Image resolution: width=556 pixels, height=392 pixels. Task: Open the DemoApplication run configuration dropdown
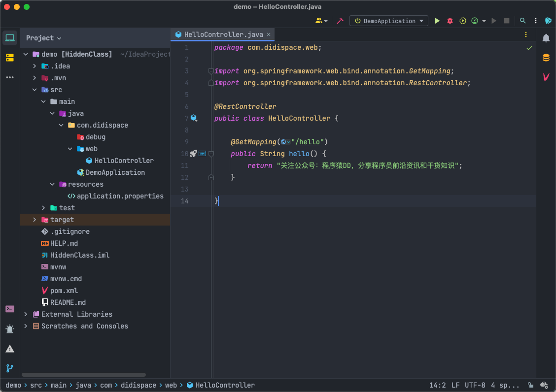point(389,21)
